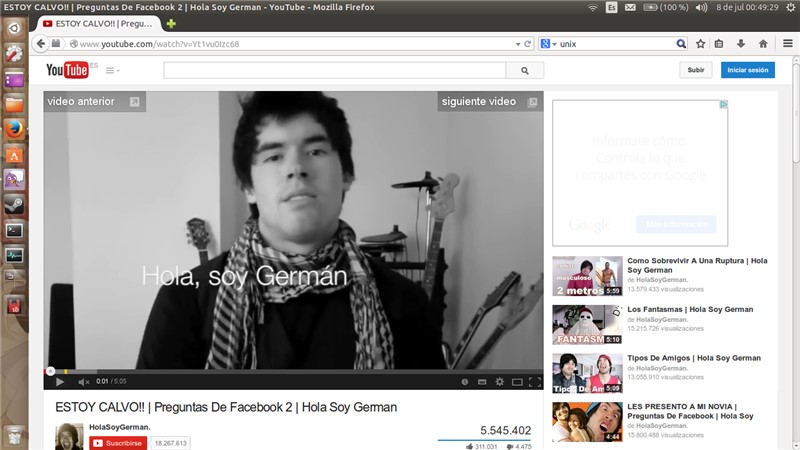Open the HolaSoyGerman. channel link

pos(120,427)
